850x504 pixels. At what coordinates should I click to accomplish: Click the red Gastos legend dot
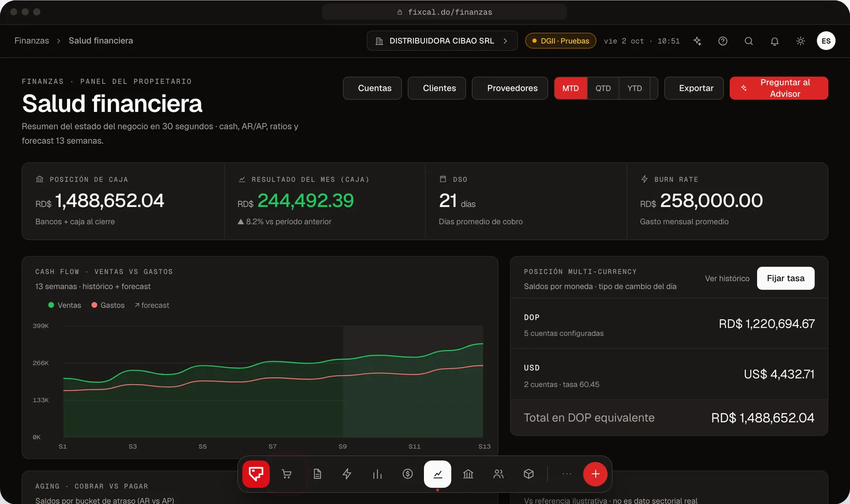pyautogui.click(x=94, y=305)
